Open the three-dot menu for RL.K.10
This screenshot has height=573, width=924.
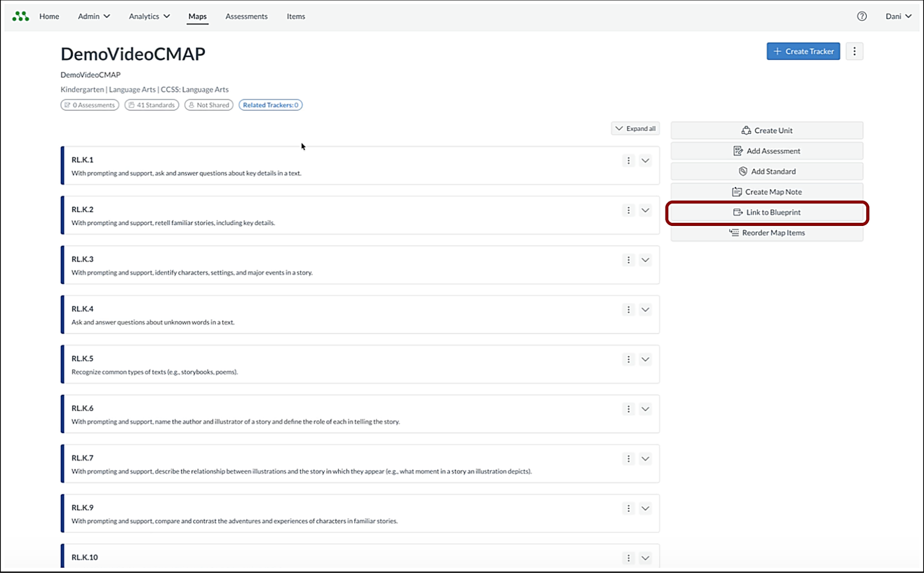click(628, 558)
